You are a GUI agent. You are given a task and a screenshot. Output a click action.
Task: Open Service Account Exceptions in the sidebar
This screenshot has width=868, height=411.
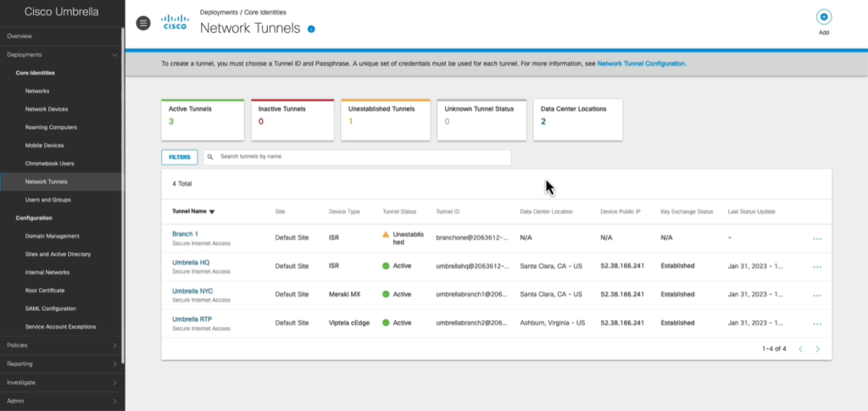click(x=60, y=327)
